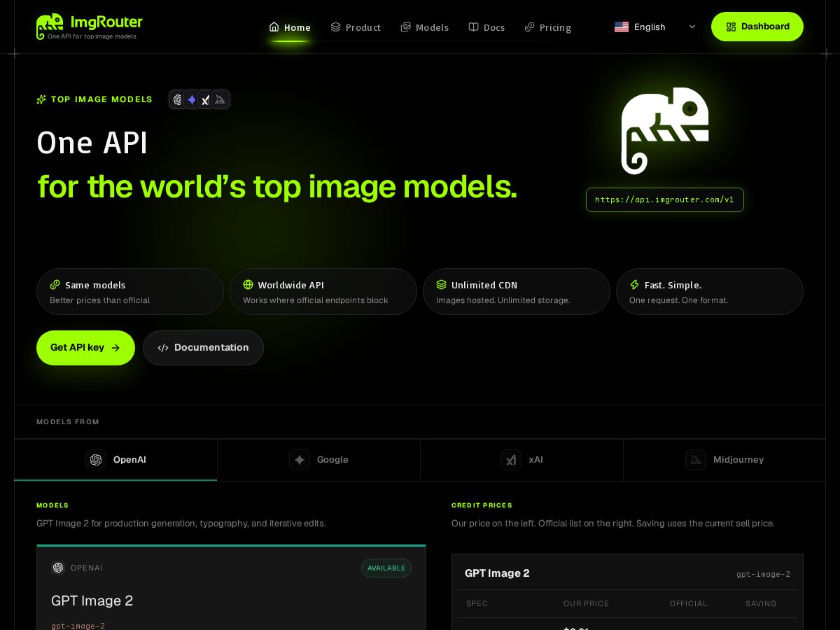The height and width of the screenshot is (630, 840).
Task: Select the OpenAI provider tab
Action: [x=115, y=460]
